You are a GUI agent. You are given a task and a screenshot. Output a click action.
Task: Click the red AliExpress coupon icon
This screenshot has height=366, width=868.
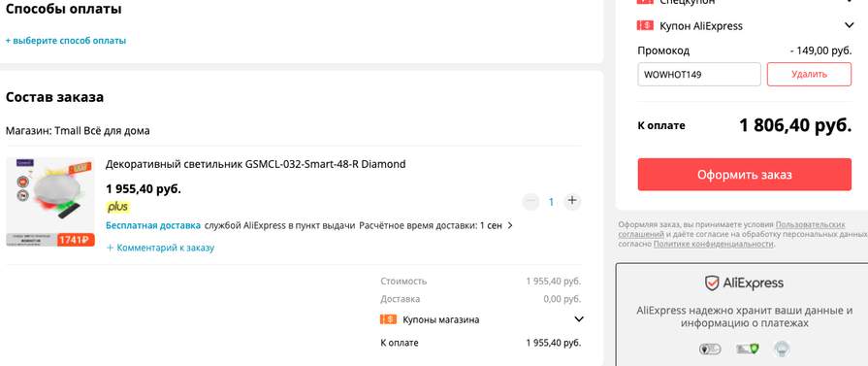click(x=645, y=25)
